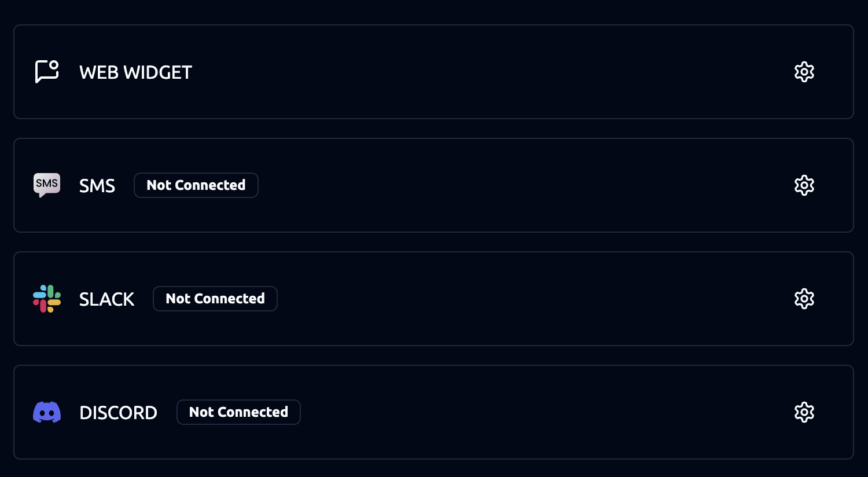868x477 pixels.
Task: Click the Discord logo icon
Action: tap(47, 412)
